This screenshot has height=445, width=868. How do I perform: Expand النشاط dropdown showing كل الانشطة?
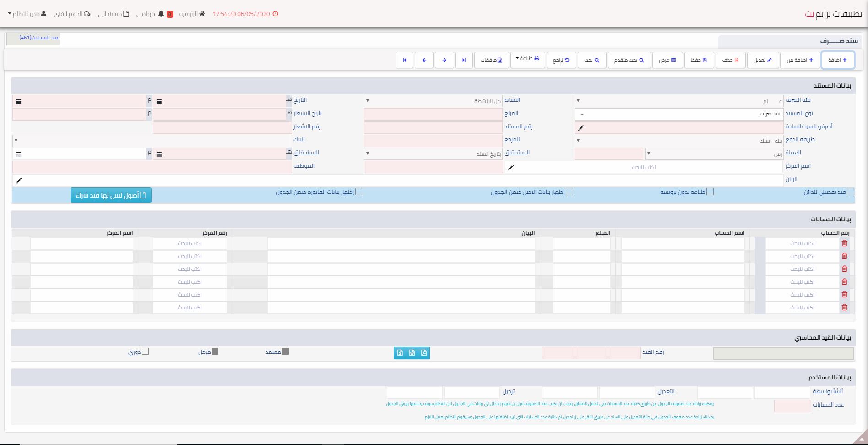click(x=433, y=101)
